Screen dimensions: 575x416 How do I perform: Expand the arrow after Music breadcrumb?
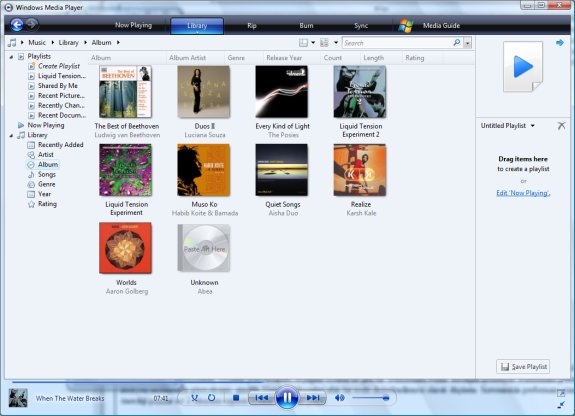(52, 43)
